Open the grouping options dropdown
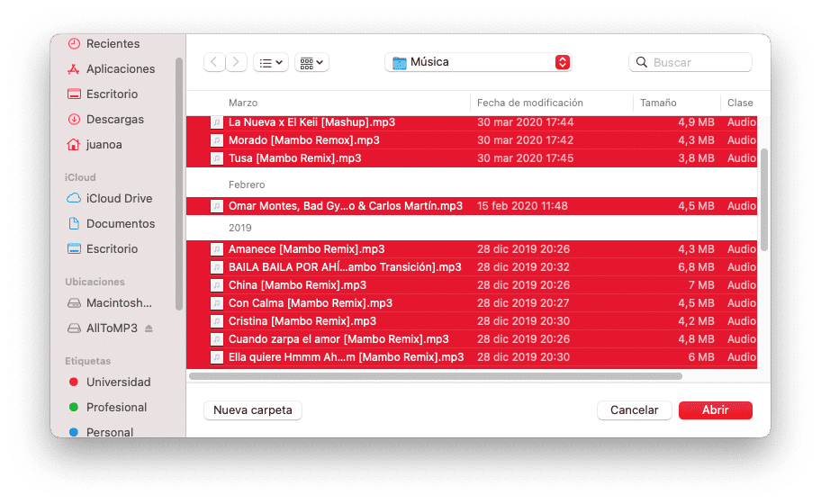 click(x=311, y=63)
